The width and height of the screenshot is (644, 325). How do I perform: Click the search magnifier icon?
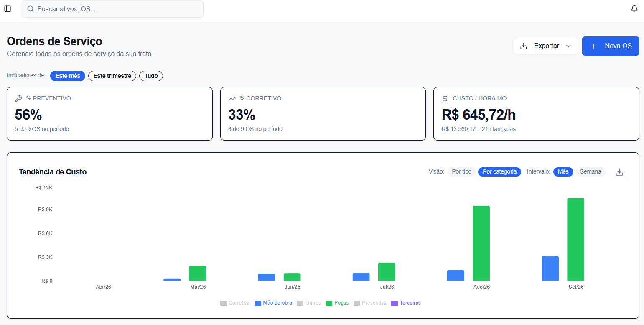point(31,9)
